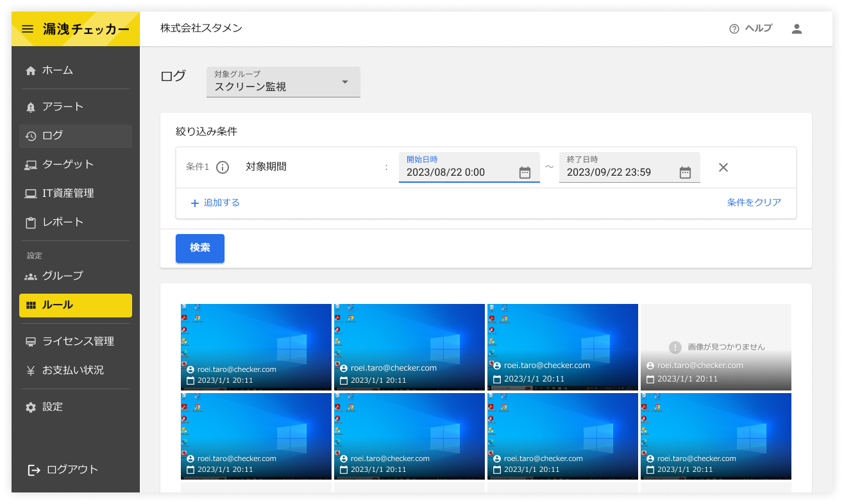The height and width of the screenshot is (504, 844).
Task: Click 条件をクリア link
Action: (754, 203)
